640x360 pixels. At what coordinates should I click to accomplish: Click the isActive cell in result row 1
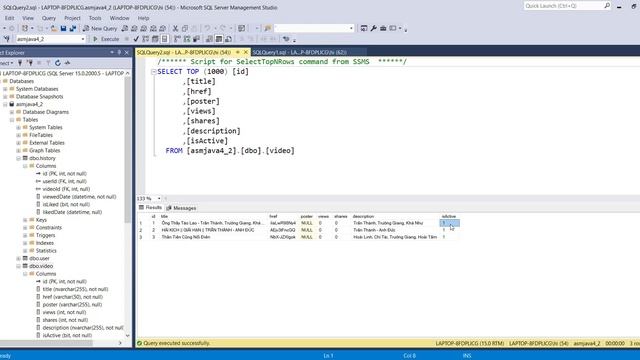[x=449, y=223]
